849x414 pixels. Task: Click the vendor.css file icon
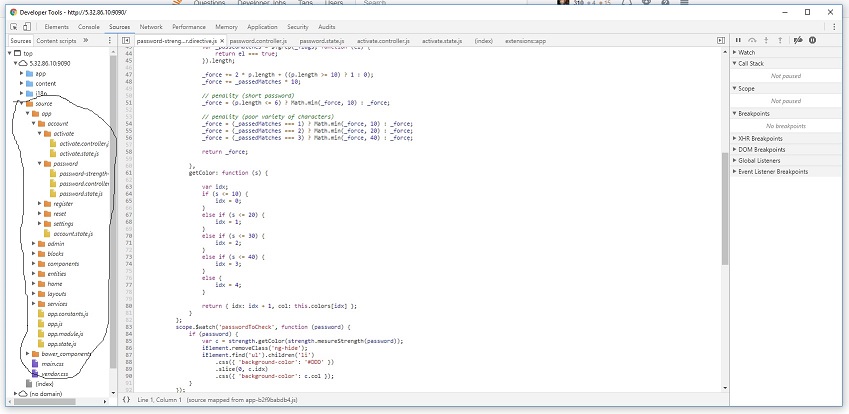[x=35, y=374]
